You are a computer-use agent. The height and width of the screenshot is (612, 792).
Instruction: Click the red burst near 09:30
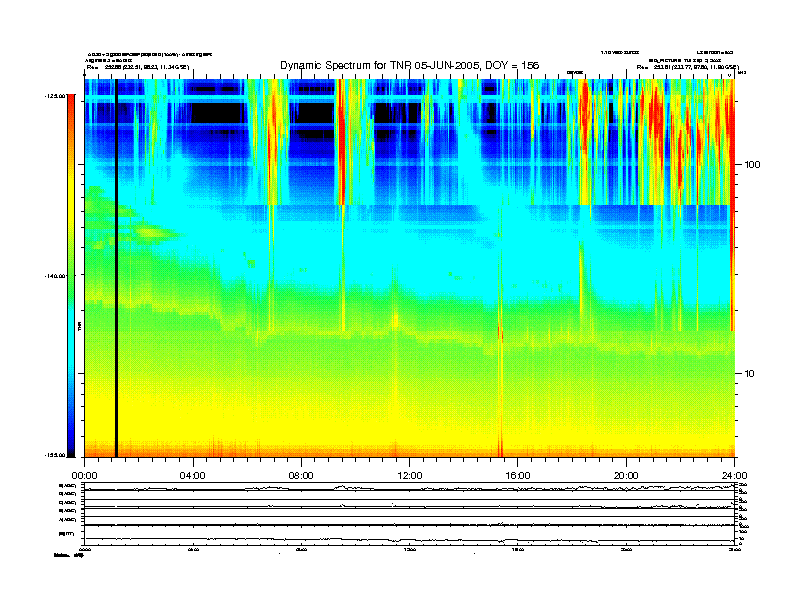click(341, 141)
